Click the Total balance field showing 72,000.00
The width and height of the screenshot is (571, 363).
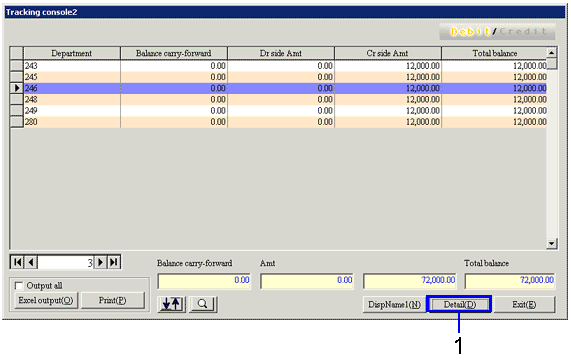tap(510, 281)
